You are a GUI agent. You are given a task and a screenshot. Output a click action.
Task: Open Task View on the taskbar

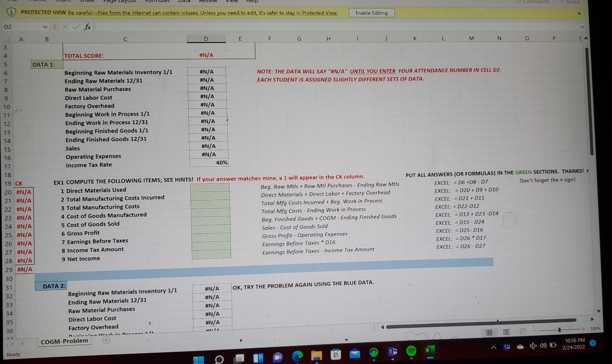(239, 358)
